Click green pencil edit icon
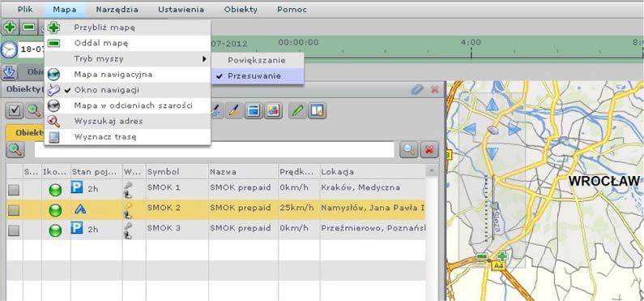This screenshot has width=644, height=301. click(298, 111)
